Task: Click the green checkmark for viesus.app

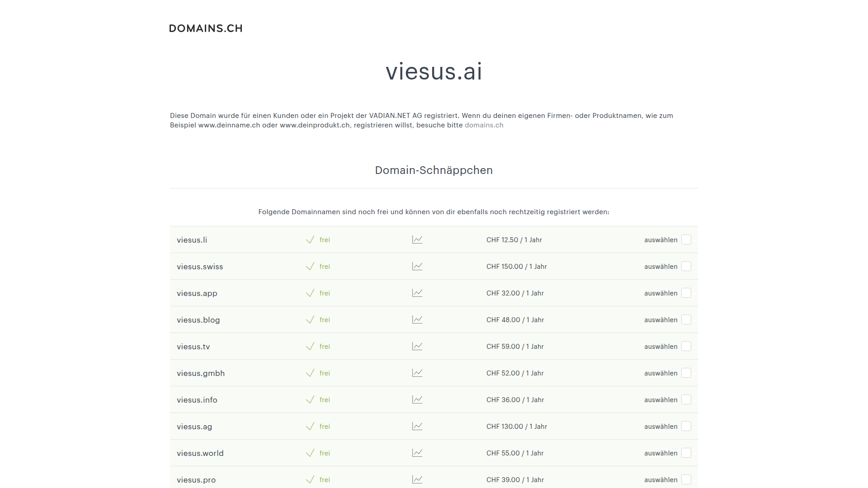Action: tap(310, 293)
